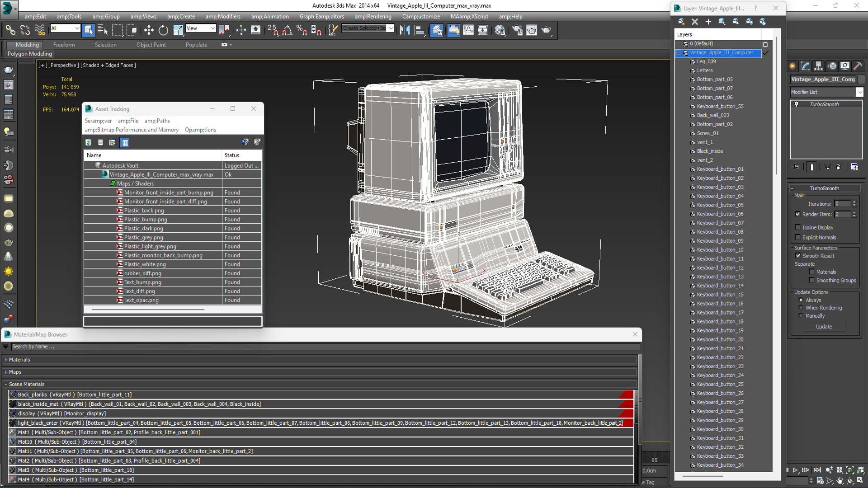
Task: Click the Search by Name field
Action: coord(325,347)
